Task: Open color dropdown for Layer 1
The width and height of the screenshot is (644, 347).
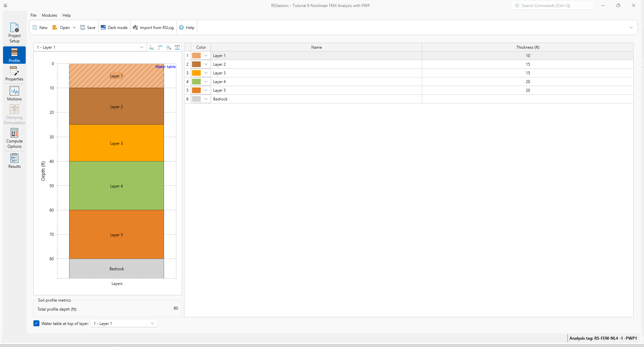Action: click(x=206, y=56)
